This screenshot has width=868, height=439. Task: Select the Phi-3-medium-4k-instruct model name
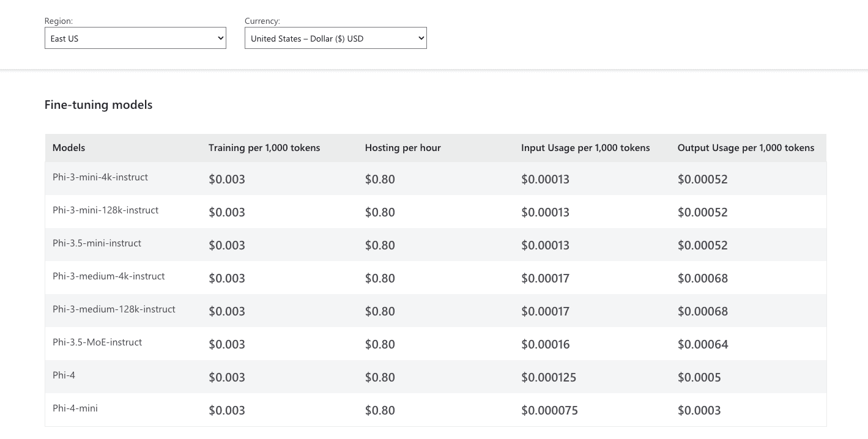coord(109,276)
